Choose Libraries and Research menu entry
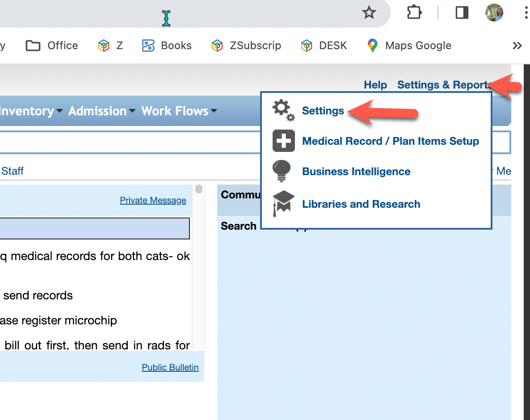Image resolution: width=530 pixels, height=420 pixels. click(x=361, y=204)
